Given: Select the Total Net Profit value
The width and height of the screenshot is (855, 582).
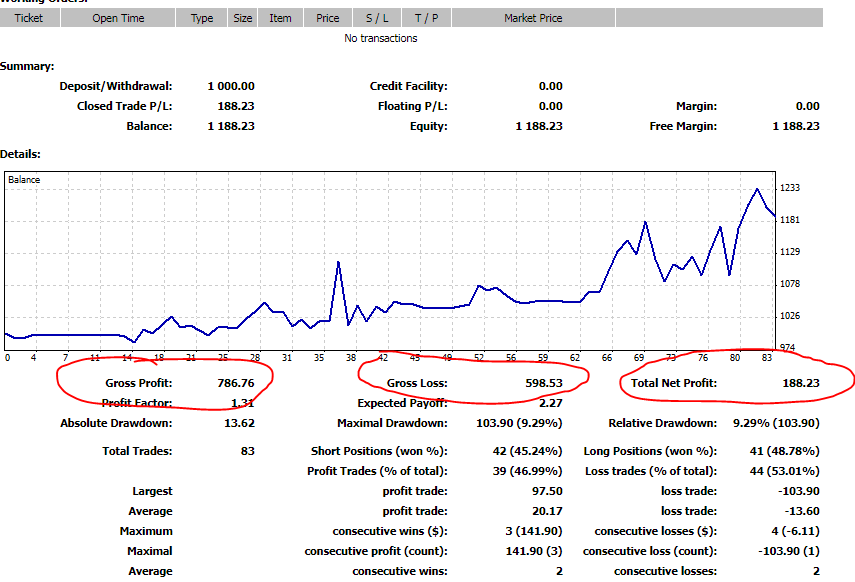Looking at the screenshot, I should [801, 383].
